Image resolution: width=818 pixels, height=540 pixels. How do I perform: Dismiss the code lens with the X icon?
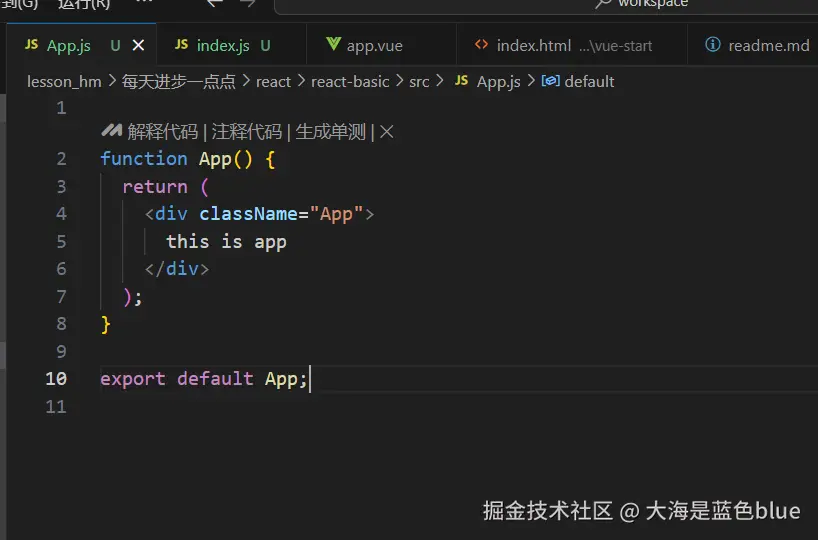coord(387,131)
